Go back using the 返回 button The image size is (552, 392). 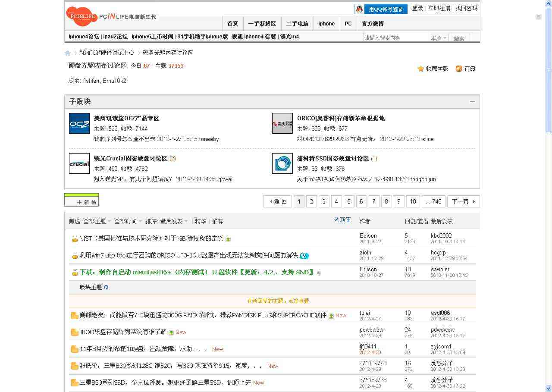click(x=278, y=201)
